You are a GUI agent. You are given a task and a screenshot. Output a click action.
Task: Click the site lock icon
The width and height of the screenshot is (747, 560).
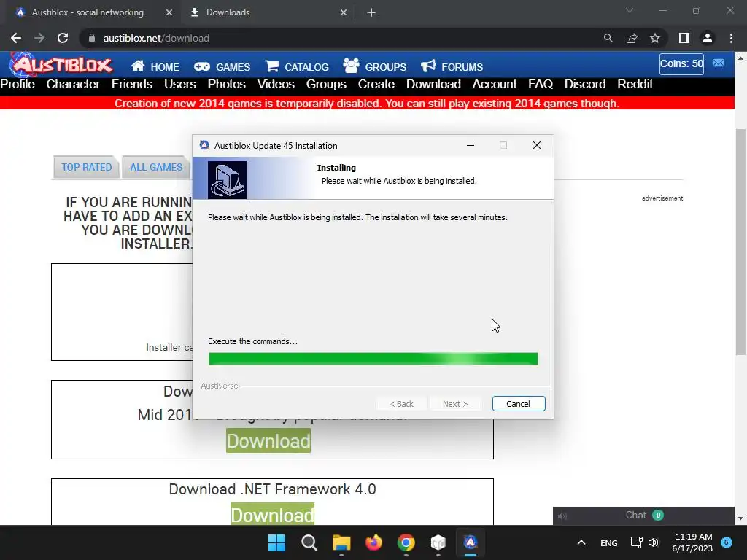[x=92, y=38]
